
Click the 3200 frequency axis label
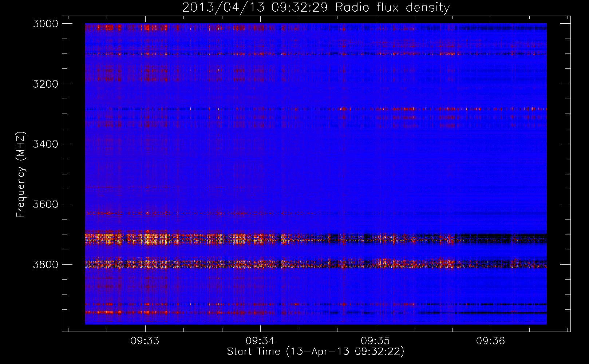click(46, 84)
